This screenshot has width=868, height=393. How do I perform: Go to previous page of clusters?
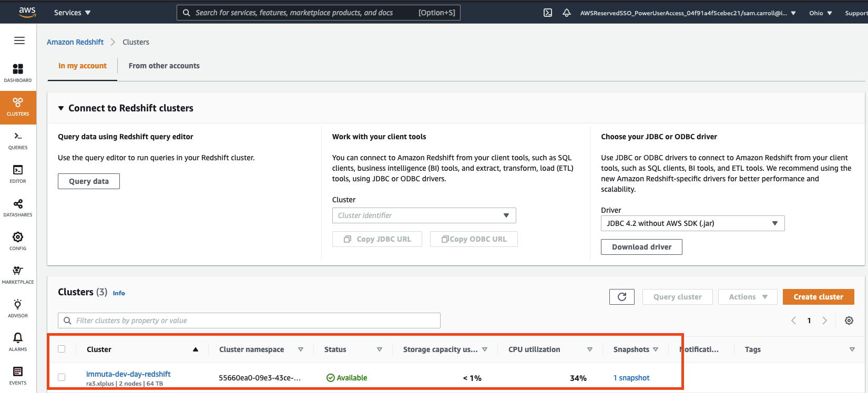coord(794,320)
